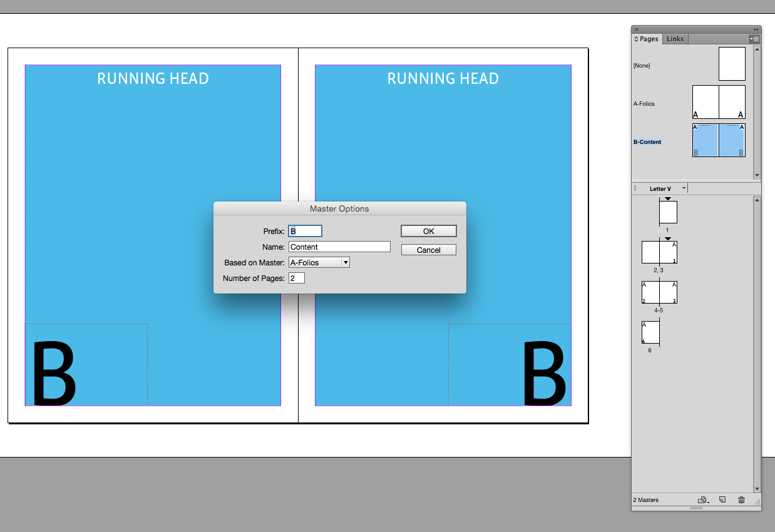
Task: Click the trash Delete selected pages icon
Action: pos(741,499)
